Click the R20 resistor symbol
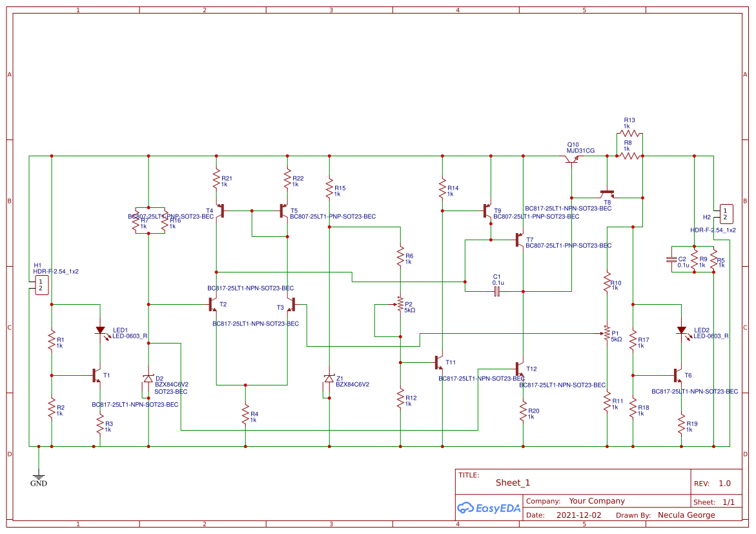756x534 pixels. [523, 411]
